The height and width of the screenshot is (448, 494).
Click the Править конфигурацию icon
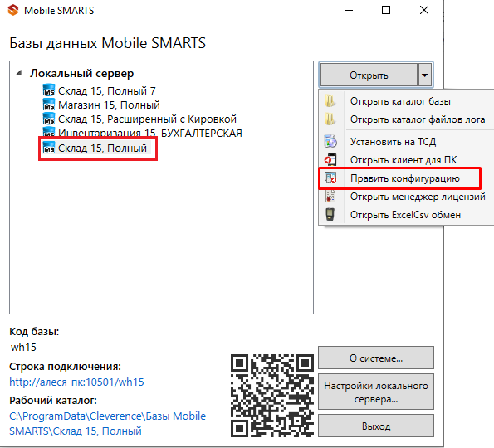pos(330,178)
